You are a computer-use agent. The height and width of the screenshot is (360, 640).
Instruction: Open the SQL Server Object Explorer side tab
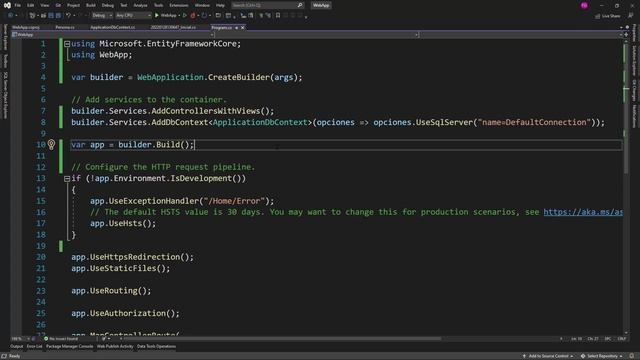click(5, 95)
